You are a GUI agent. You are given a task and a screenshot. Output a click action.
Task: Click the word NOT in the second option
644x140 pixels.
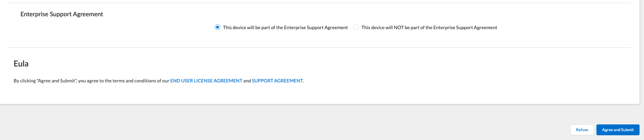tap(399, 27)
